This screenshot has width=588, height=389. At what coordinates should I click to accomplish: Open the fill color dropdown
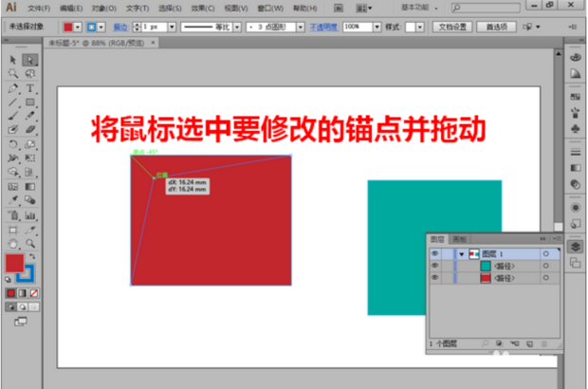(x=78, y=27)
